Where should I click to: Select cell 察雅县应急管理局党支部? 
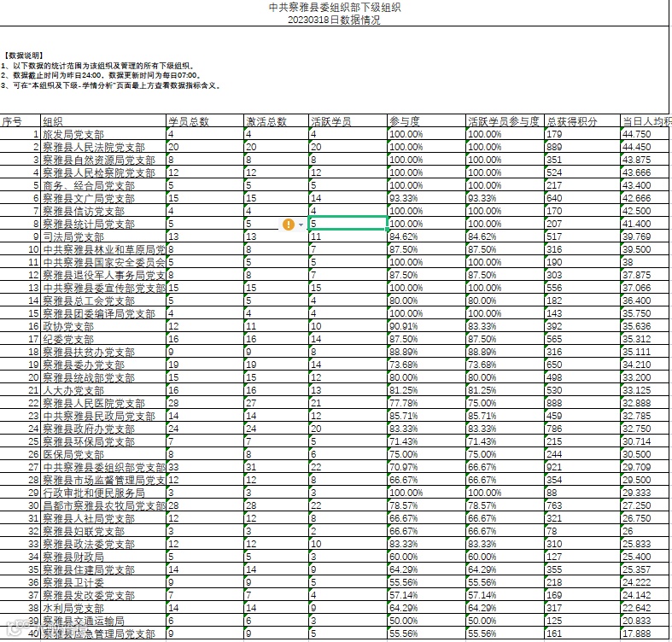[103, 633]
